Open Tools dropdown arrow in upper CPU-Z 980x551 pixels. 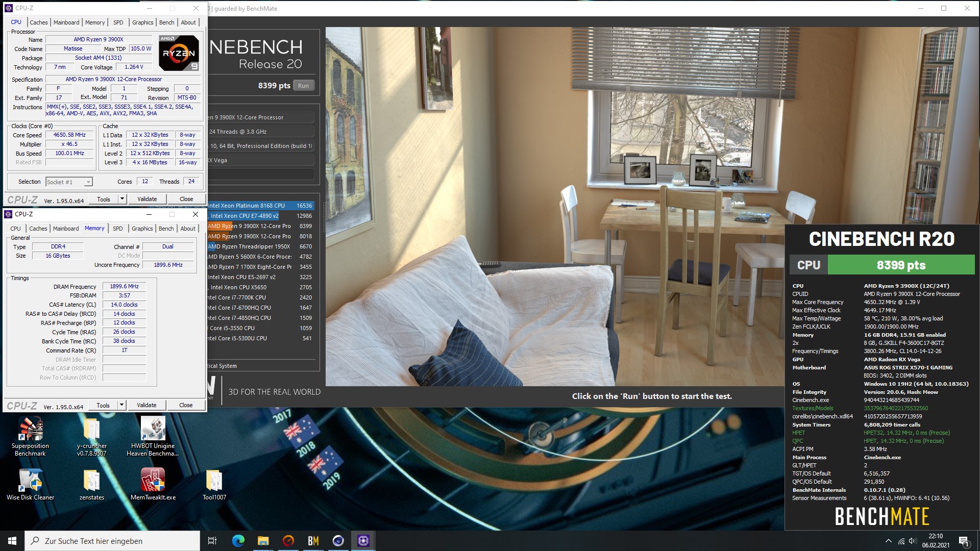pyautogui.click(x=122, y=199)
